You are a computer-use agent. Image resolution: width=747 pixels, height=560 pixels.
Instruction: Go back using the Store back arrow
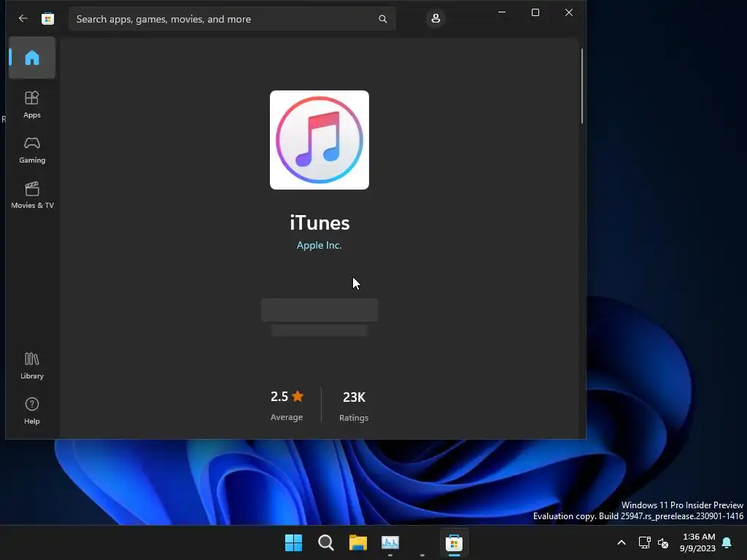click(23, 18)
